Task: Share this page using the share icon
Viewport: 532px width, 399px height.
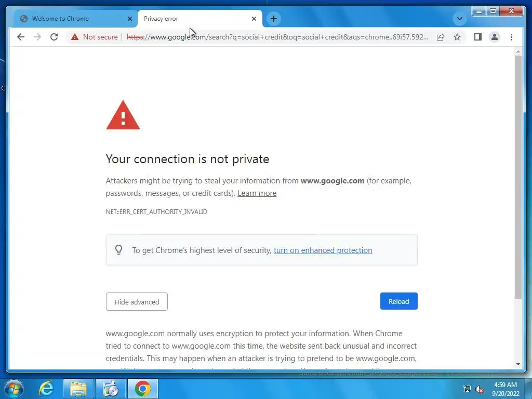Action: pos(441,37)
